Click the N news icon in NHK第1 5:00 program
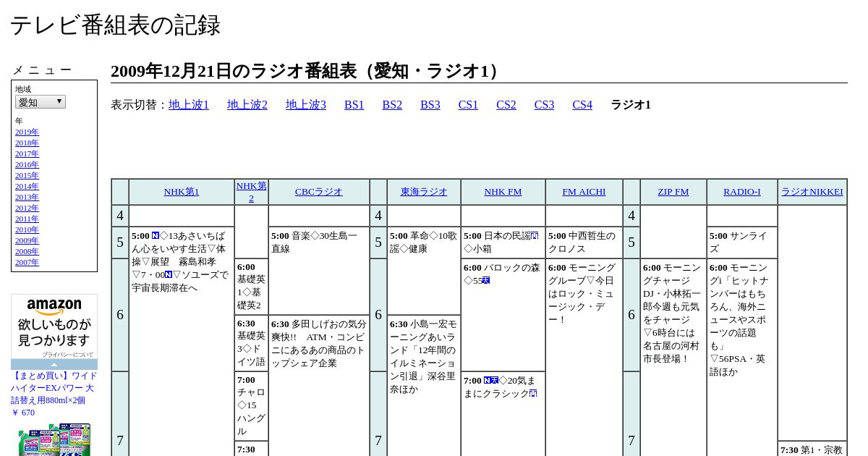868x456 pixels. click(156, 236)
